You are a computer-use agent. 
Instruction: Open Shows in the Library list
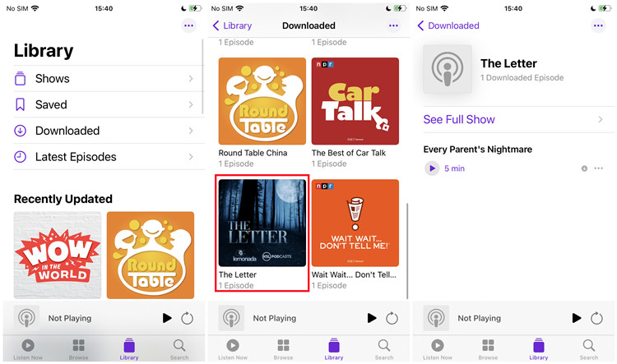click(109, 79)
